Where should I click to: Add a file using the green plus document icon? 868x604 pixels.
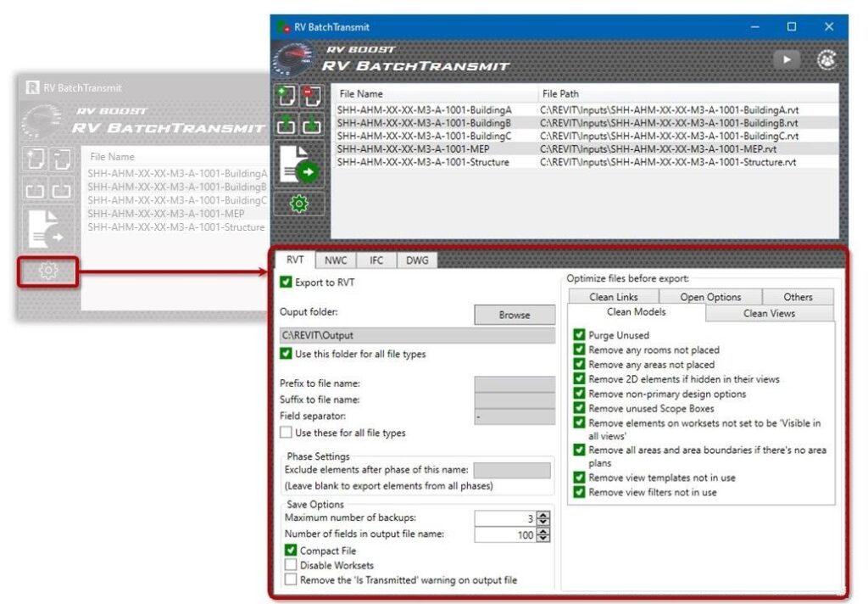click(x=287, y=96)
